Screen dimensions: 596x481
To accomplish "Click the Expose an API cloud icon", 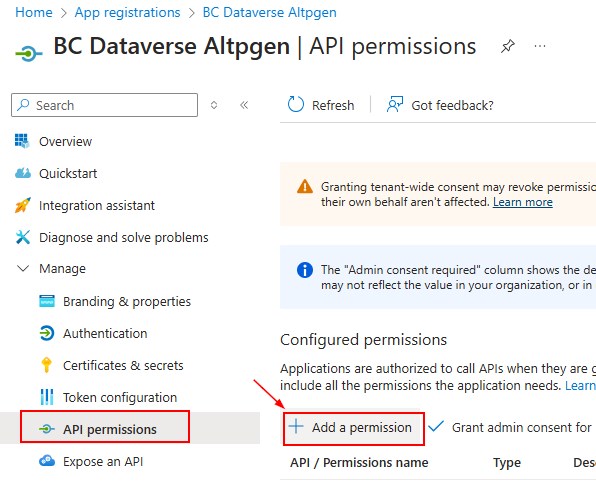I will [47, 461].
